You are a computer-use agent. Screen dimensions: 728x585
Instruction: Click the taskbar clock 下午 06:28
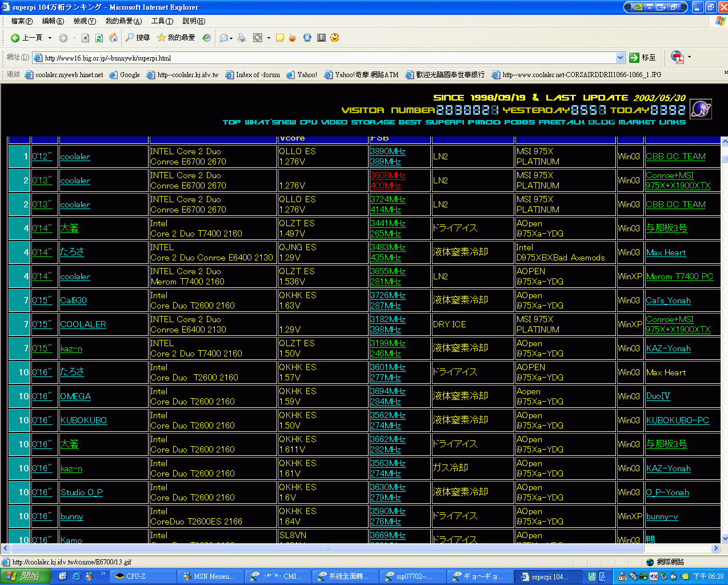[709, 577]
